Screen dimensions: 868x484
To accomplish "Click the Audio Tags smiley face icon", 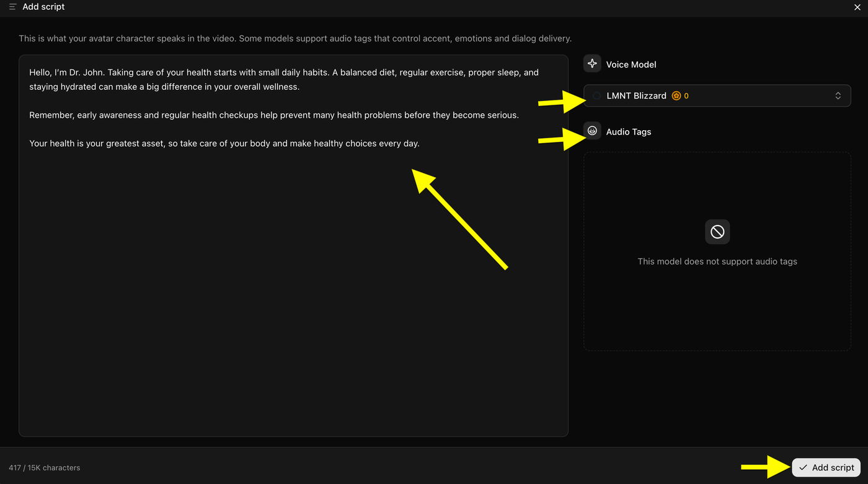I will pyautogui.click(x=592, y=131).
